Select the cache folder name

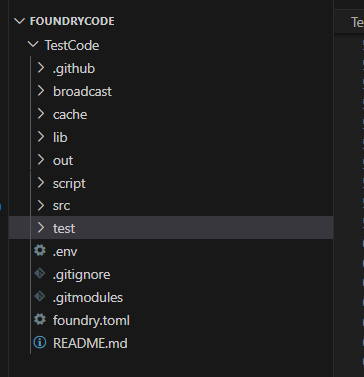(x=70, y=115)
